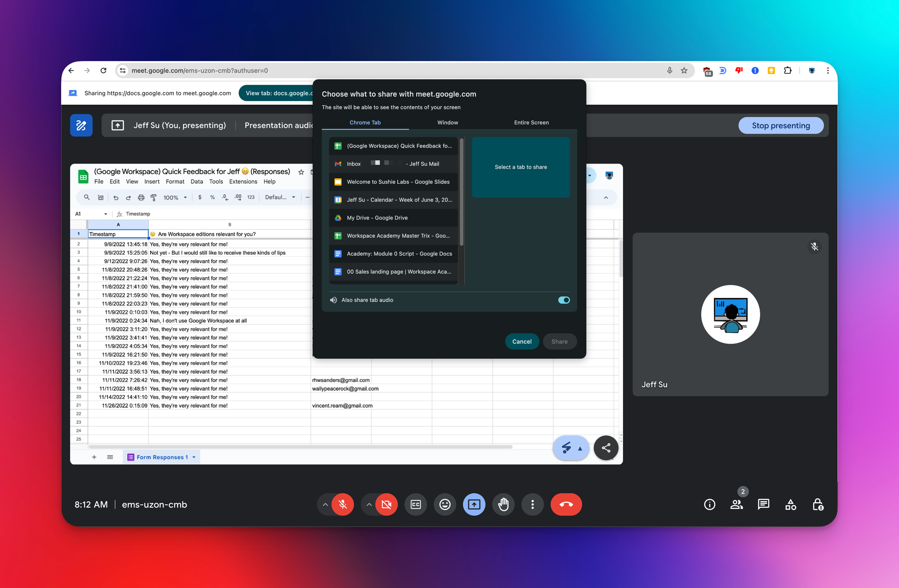Click the Select a tab to share preview

click(x=521, y=167)
